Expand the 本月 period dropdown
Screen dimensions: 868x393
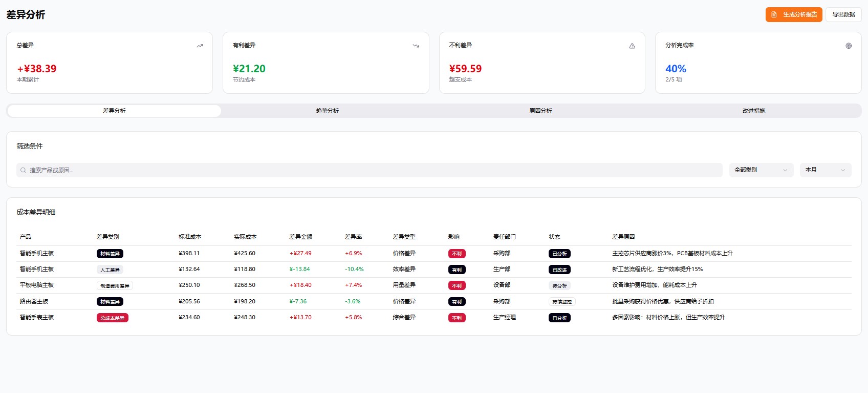(825, 170)
